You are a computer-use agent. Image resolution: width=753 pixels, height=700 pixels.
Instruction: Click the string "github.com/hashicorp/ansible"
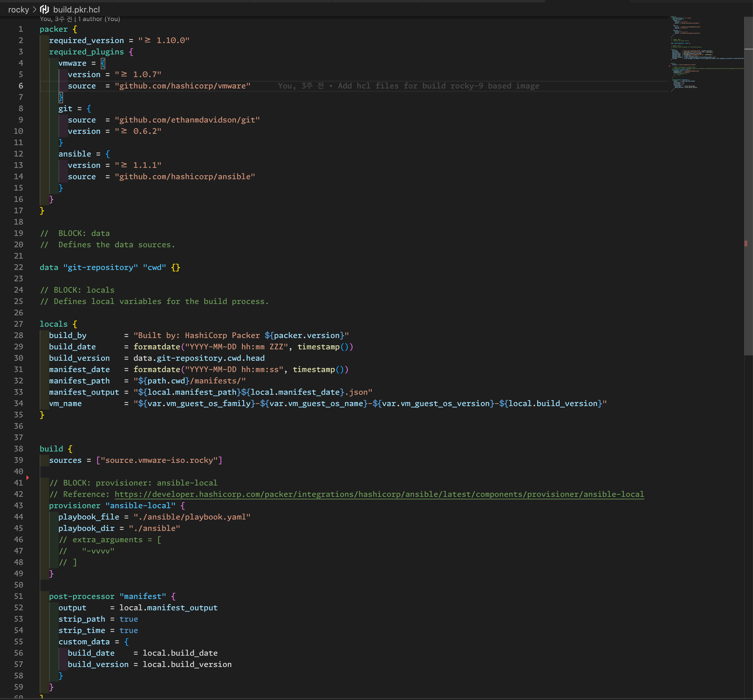click(185, 177)
